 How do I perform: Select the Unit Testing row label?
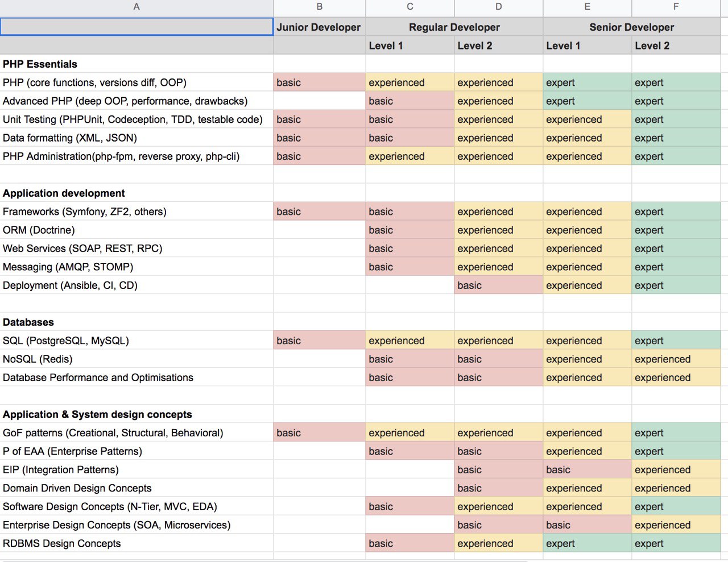[136, 119]
